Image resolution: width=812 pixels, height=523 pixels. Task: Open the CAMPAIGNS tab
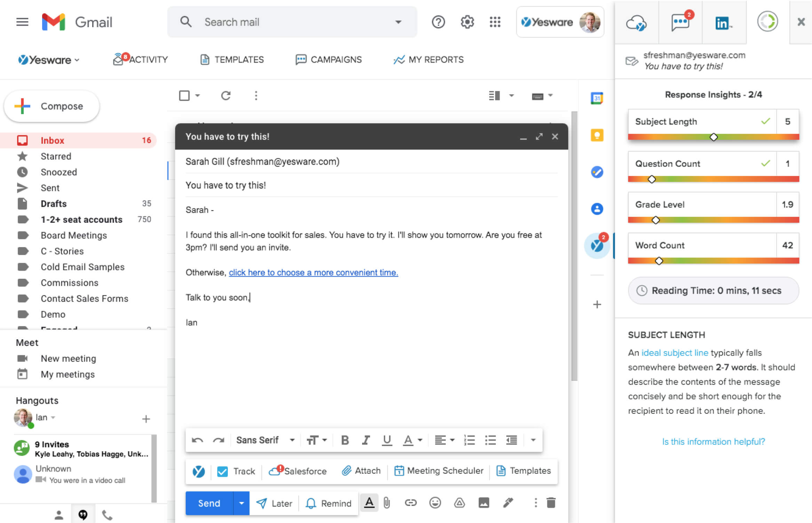[328, 60]
